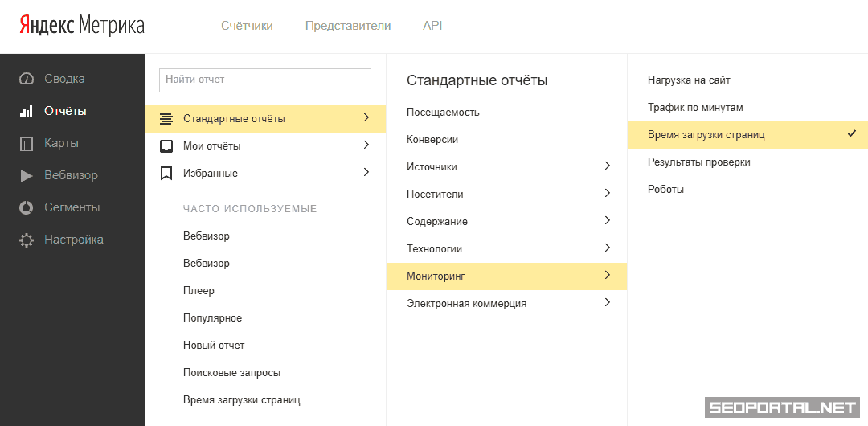Click the Избранные bookmark icon
This screenshot has height=426, width=868.
coord(166,173)
